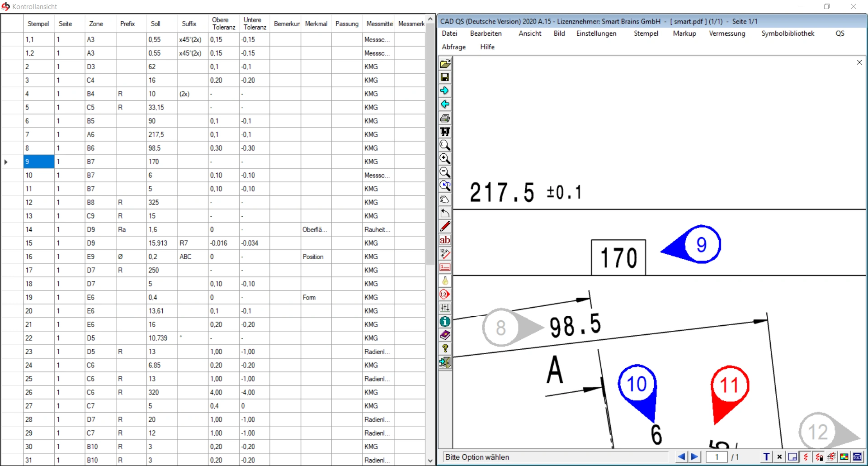The image size is (868, 466).
Task: Close the drawing document with inner X
Action: pos(859,62)
